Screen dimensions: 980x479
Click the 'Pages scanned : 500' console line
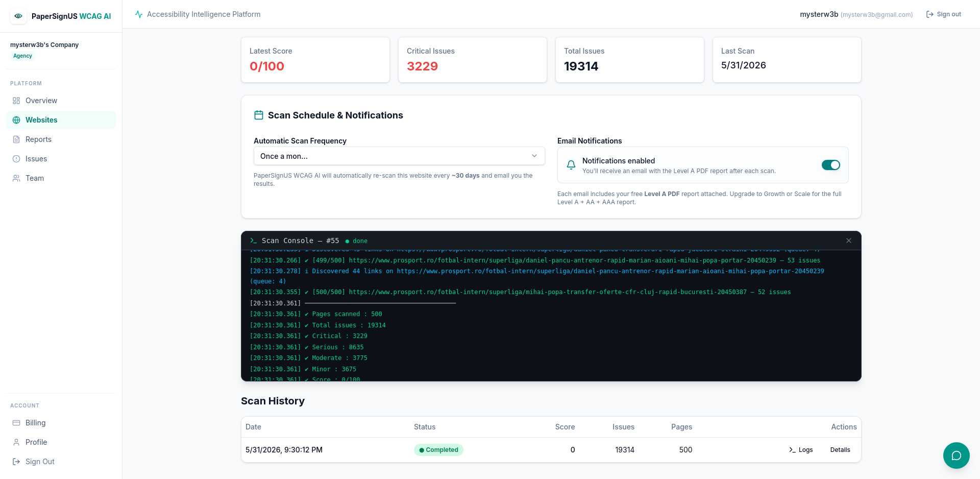click(315, 314)
